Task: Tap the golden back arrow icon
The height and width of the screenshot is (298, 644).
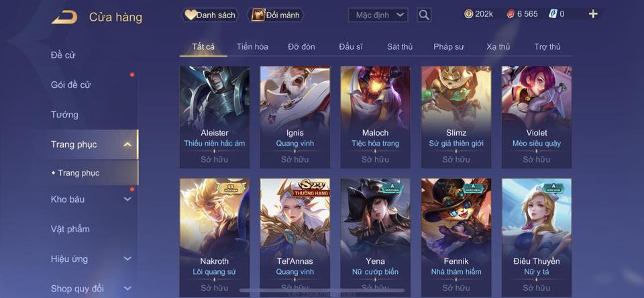Action: point(64,17)
